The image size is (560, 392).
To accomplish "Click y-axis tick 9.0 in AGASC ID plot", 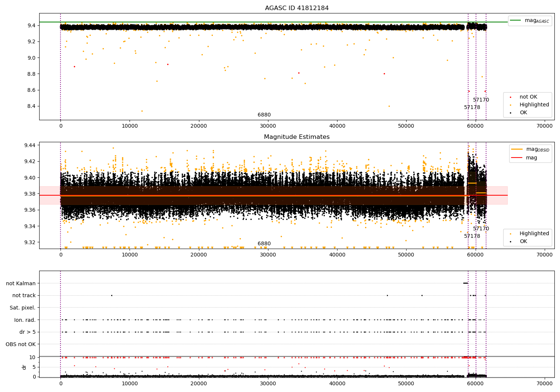I will pos(32,58).
